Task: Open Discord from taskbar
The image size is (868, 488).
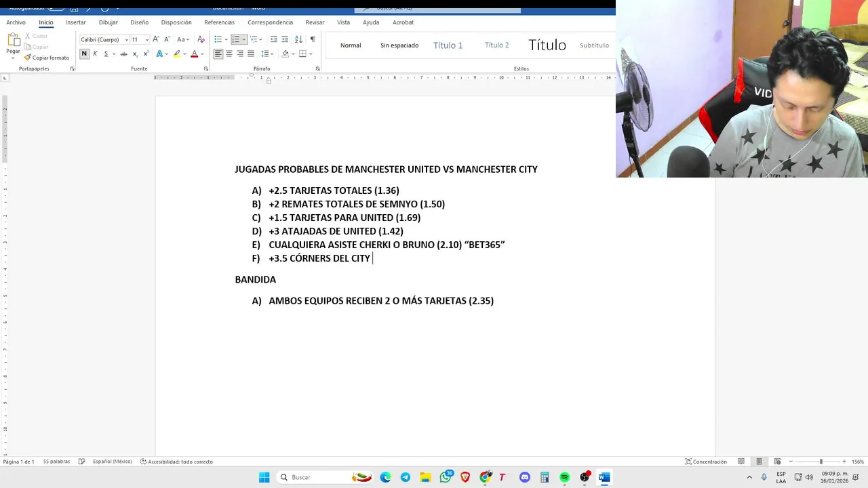Action: coord(524,477)
